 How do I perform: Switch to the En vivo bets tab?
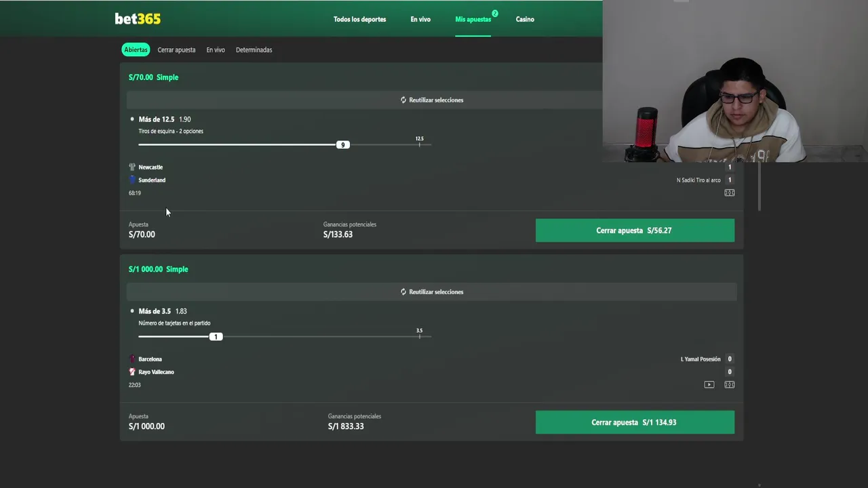tap(216, 49)
